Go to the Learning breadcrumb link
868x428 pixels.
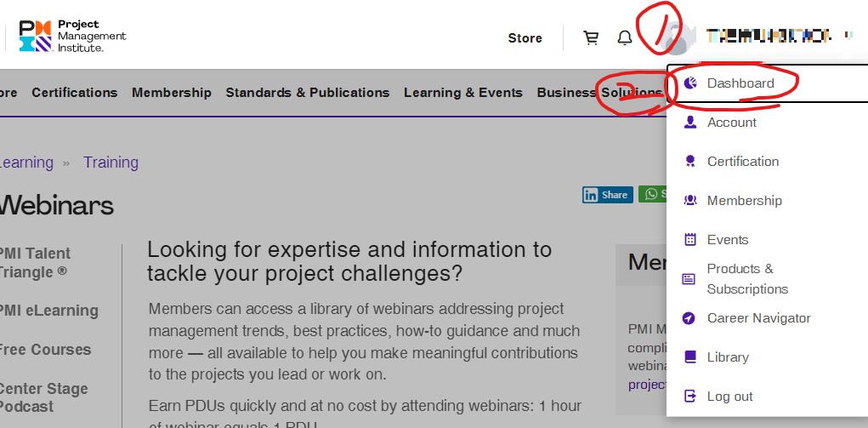click(26, 163)
